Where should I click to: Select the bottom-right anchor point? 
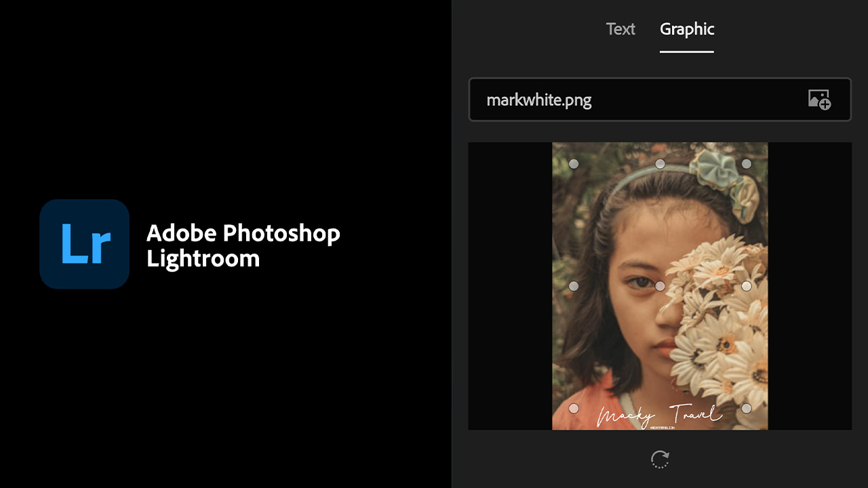coord(746,408)
